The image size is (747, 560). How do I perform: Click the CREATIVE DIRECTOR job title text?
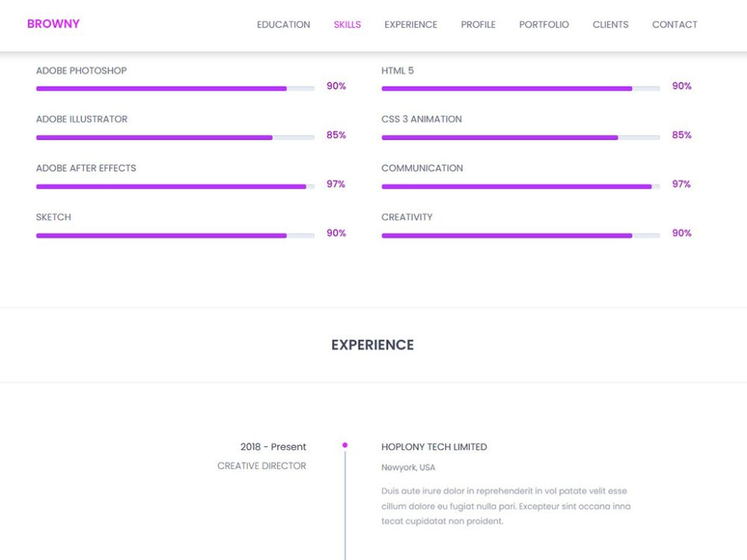[x=262, y=465]
